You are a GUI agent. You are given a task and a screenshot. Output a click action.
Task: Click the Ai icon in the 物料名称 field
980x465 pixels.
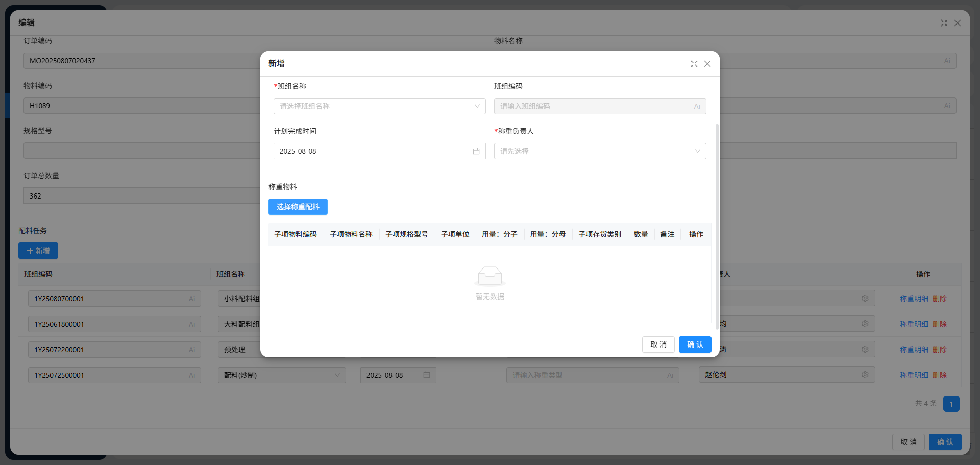point(947,61)
